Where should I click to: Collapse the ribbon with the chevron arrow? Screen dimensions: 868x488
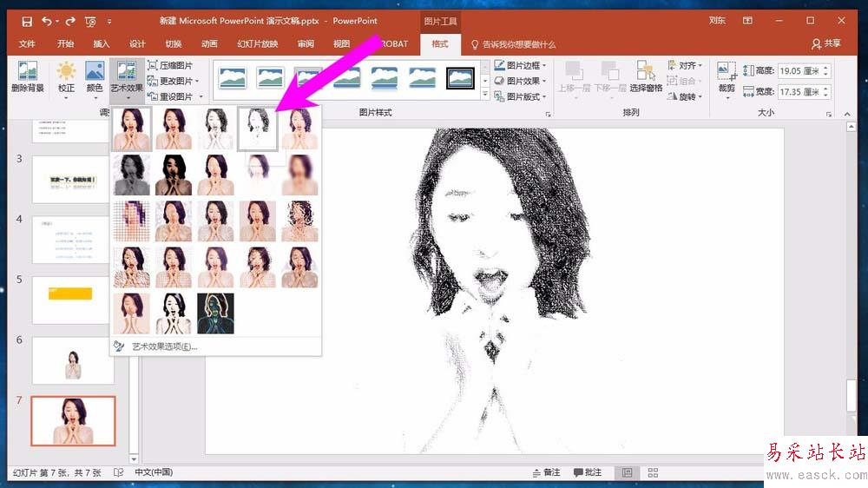point(847,114)
